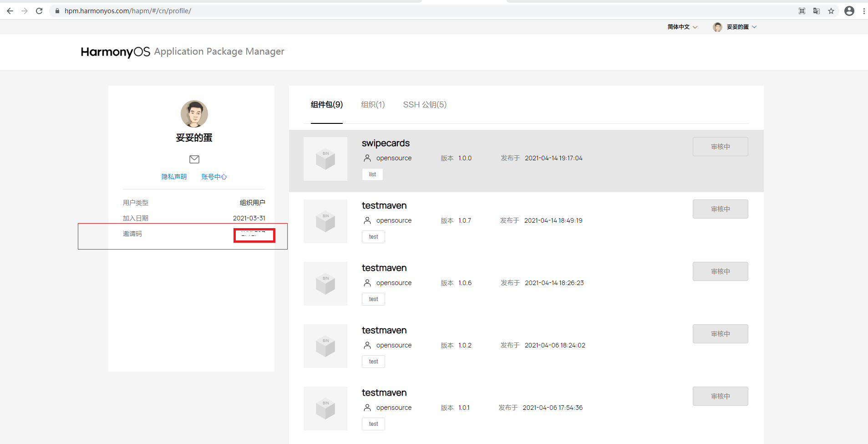The image size is (868, 444).
Task: Open the 账号中心 link
Action: (214, 177)
